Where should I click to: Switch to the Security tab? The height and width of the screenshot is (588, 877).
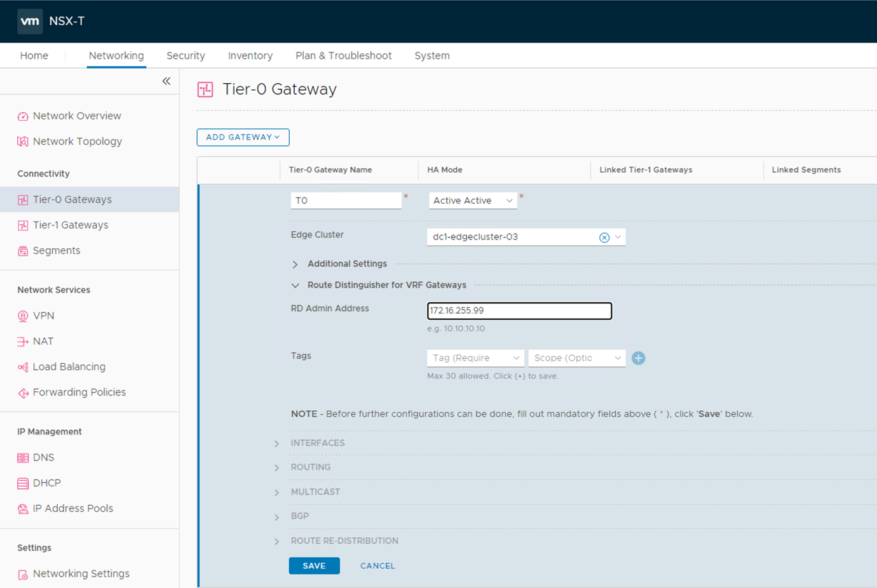[186, 56]
